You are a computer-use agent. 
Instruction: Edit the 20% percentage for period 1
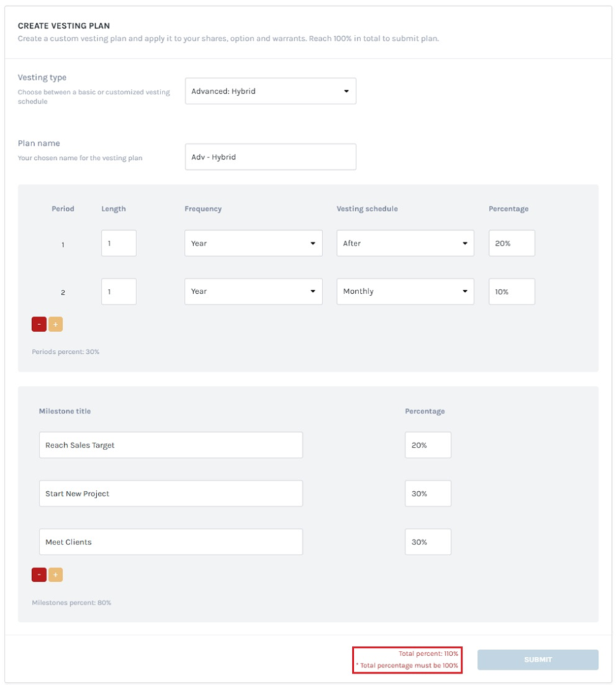coord(511,243)
